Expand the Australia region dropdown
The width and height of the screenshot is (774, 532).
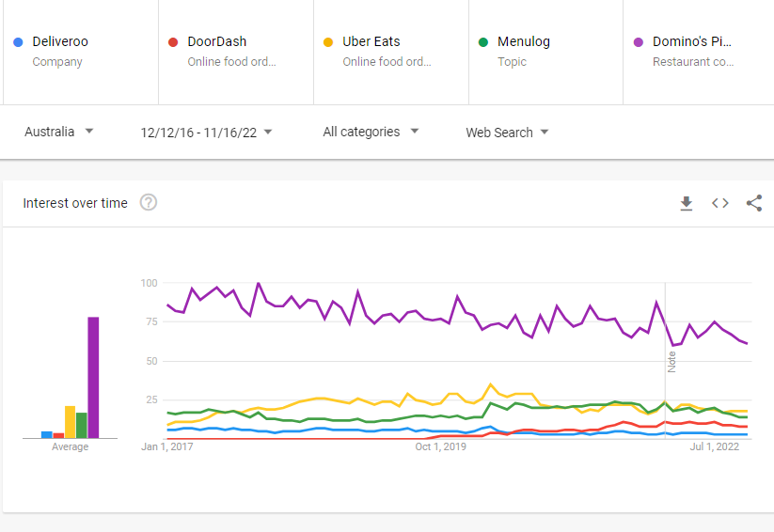[x=58, y=132]
